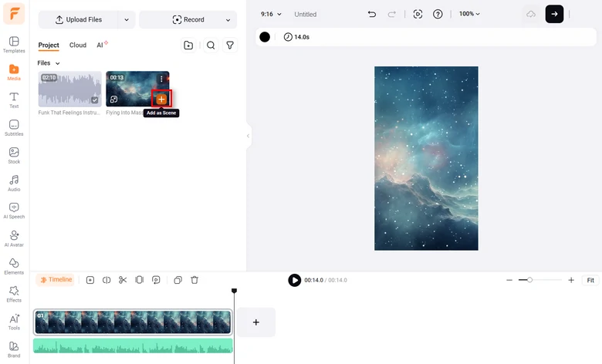Click the speech-bubble icon in timeline toolbar
This screenshot has width=602, height=364.
(x=156, y=280)
